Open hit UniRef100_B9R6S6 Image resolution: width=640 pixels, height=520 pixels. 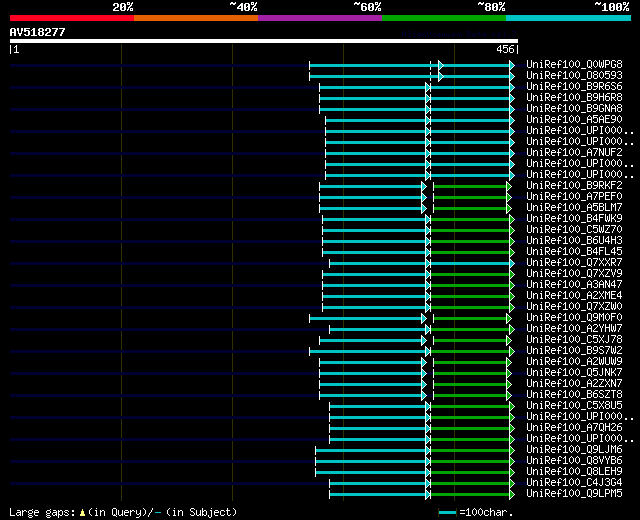[x=574, y=86]
